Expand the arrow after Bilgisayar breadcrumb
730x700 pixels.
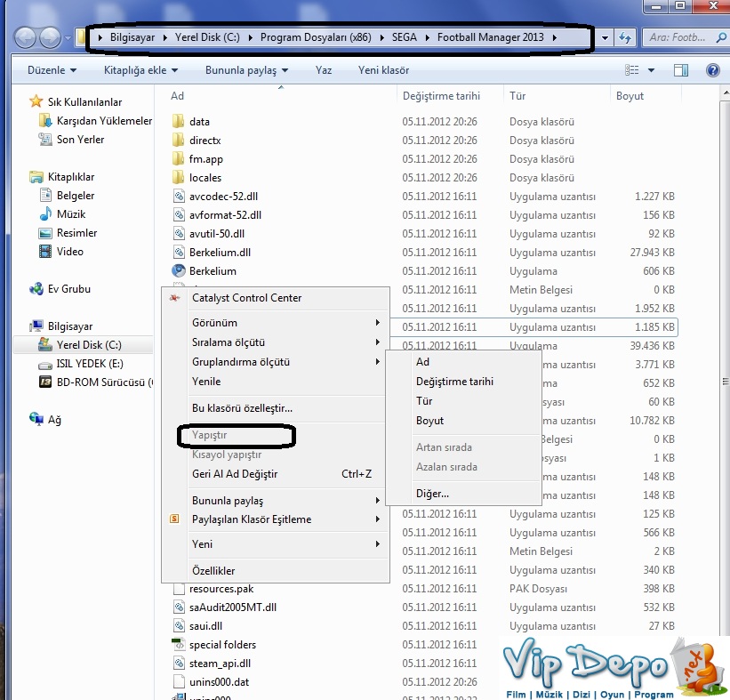click(x=164, y=37)
